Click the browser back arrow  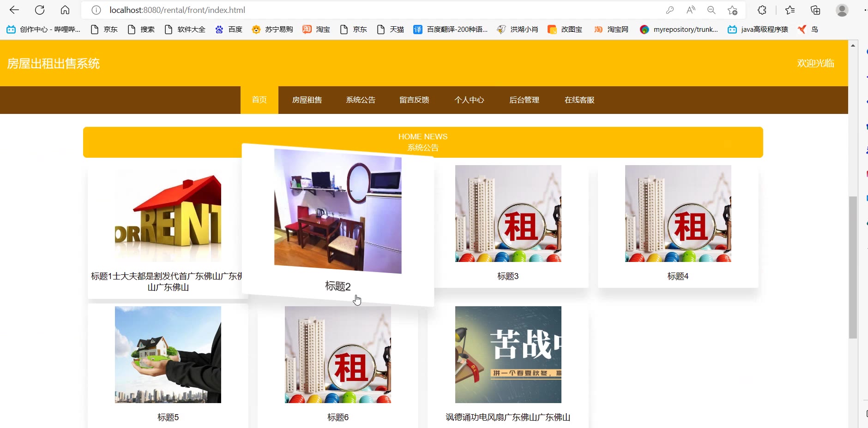point(14,10)
